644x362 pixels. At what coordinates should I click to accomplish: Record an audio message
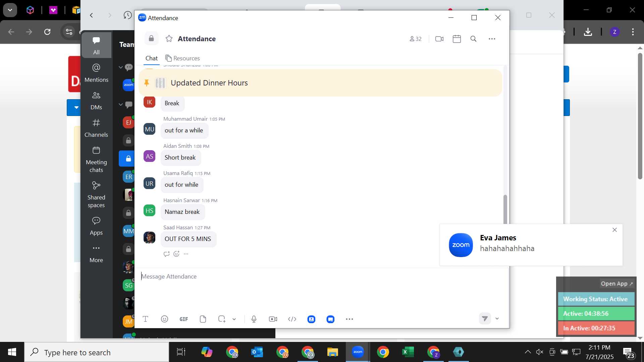pyautogui.click(x=254, y=319)
